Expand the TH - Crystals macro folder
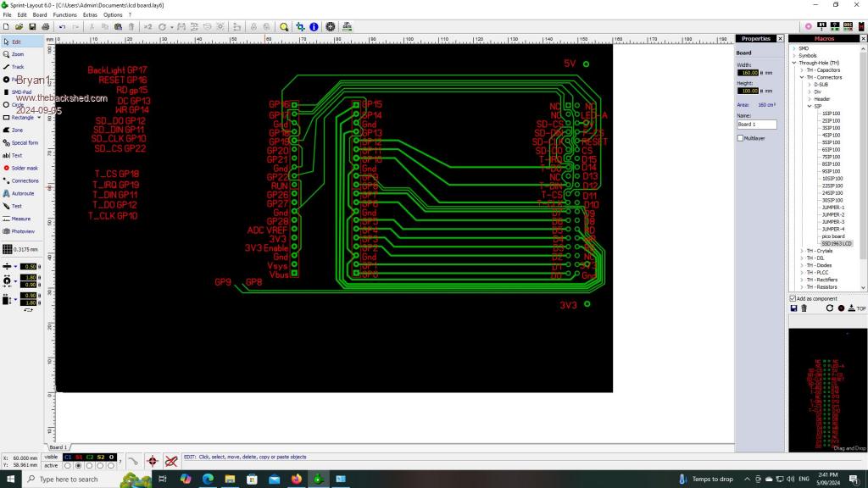 tap(802, 251)
